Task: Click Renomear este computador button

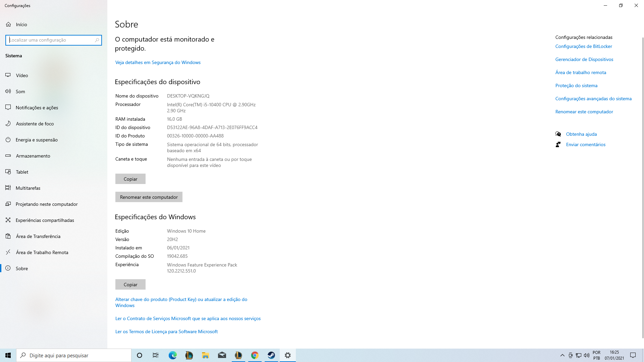Action: tap(149, 197)
